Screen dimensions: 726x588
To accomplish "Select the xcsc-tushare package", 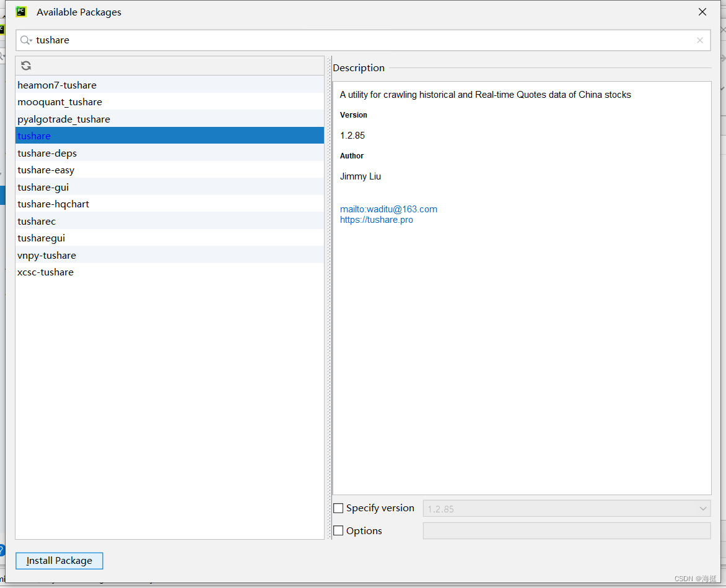I will [x=170, y=272].
